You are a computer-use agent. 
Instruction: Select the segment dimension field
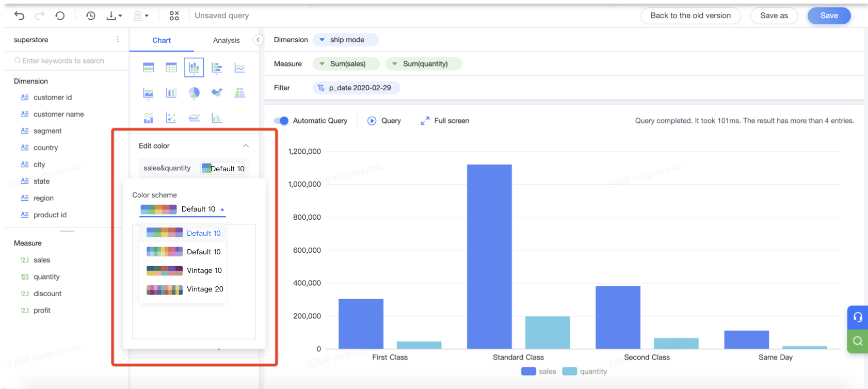point(47,131)
